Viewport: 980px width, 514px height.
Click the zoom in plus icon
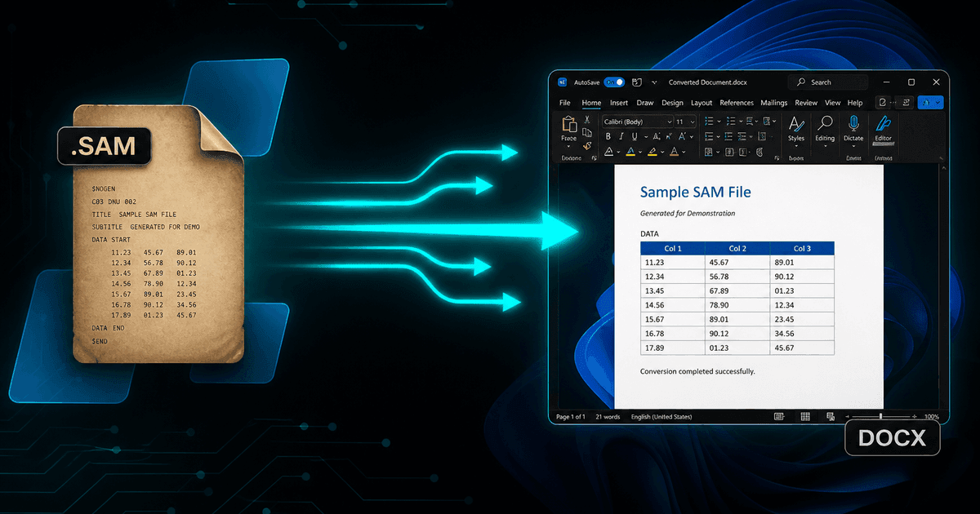[x=915, y=416]
